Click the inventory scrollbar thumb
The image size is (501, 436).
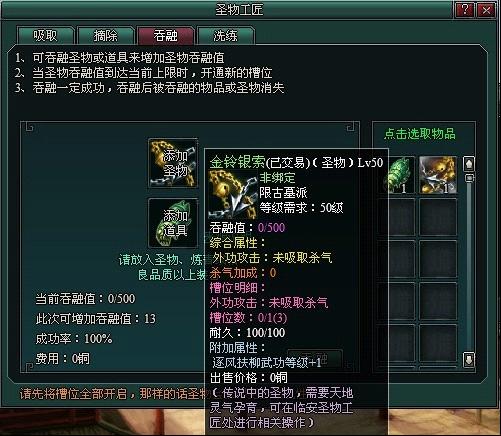469,178
